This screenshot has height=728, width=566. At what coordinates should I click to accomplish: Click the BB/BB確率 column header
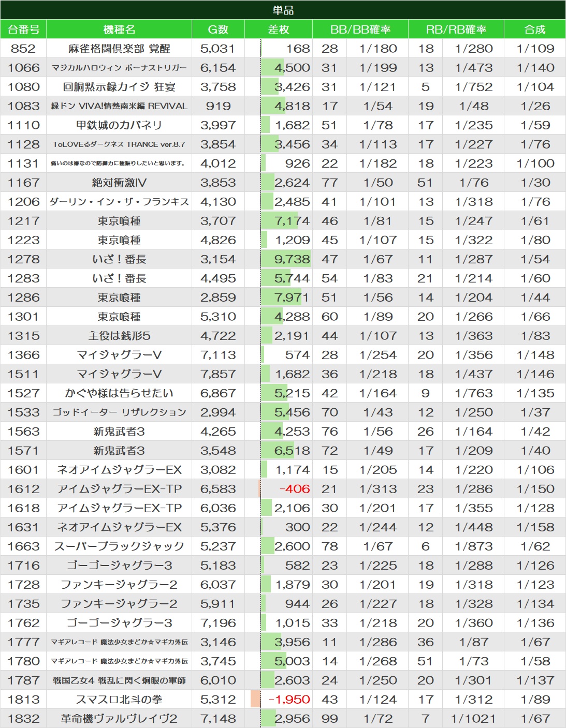[x=360, y=29]
